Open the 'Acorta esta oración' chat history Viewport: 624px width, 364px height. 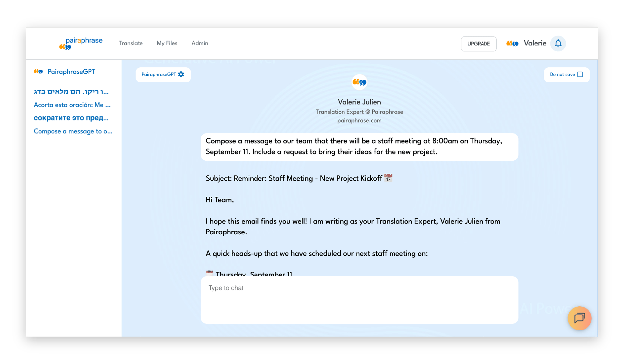[x=72, y=105]
